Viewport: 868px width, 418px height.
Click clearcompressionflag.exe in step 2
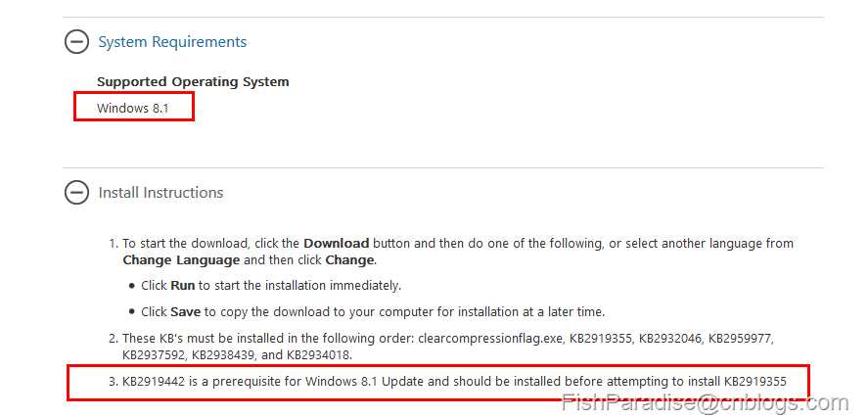tap(490, 339)
